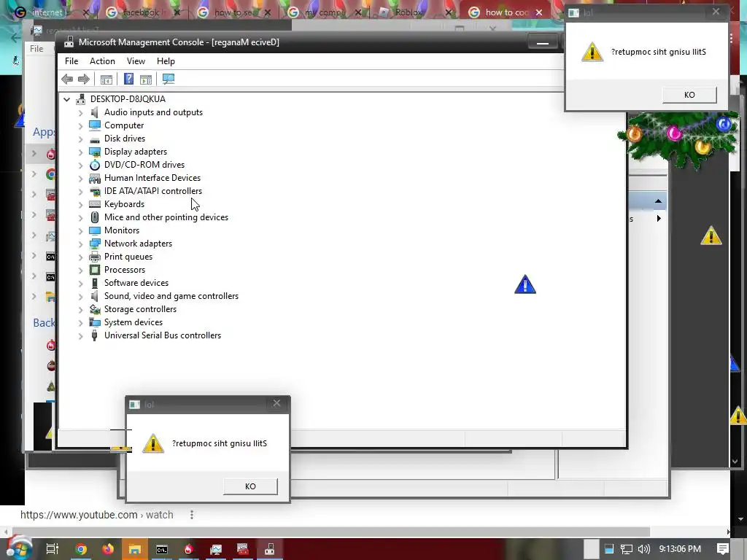Click the DESKTOP-D8JQKUA computer name

[128, 99]
